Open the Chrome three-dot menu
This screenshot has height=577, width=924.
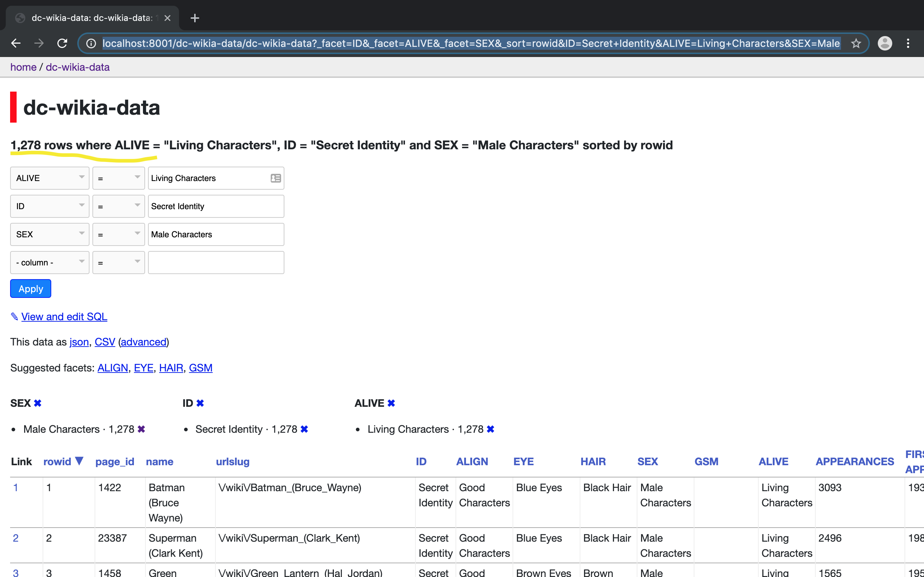coord(908,43)
